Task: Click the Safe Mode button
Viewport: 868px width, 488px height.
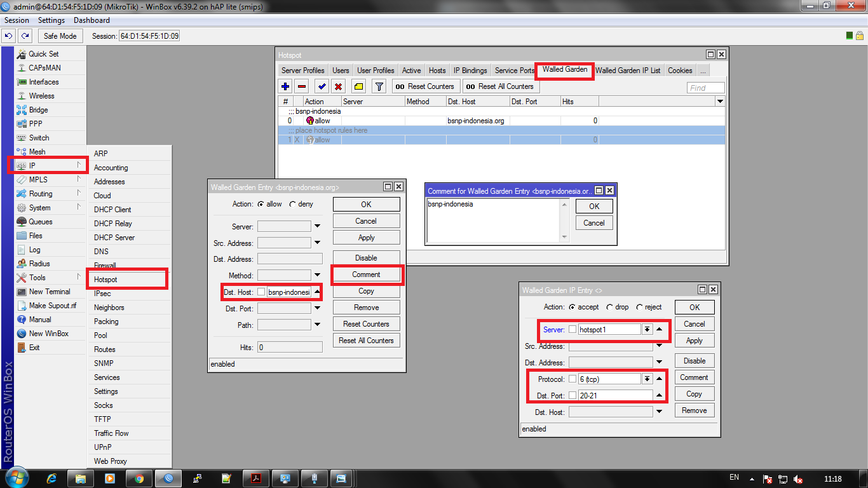Action: [x=60, y=36]
